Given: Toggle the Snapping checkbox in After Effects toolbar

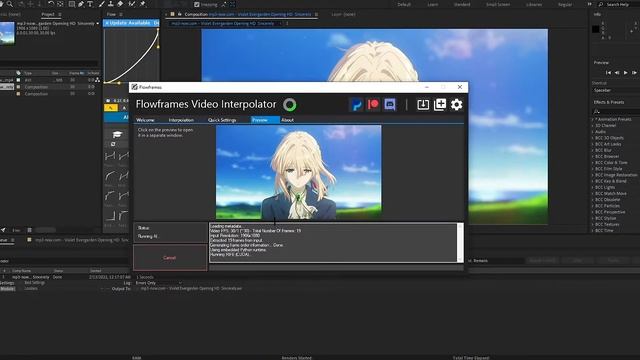Looking at the screenshot, I should pos(197,4).
